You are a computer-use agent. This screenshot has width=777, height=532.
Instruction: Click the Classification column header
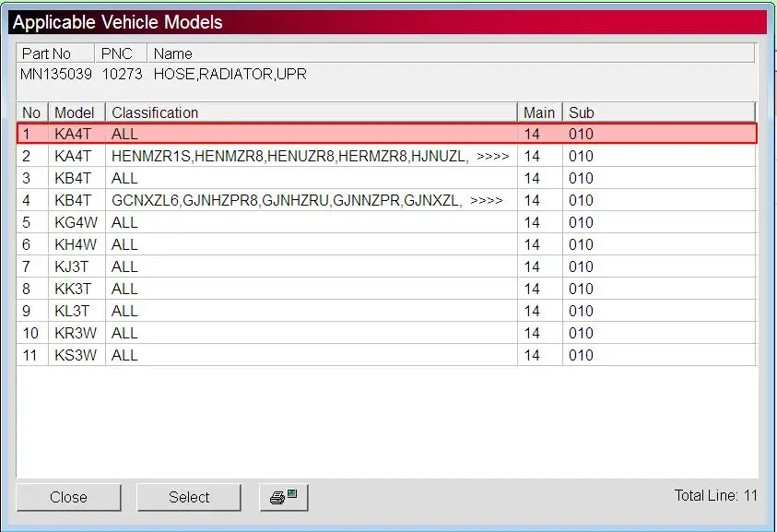pos(312,112)
